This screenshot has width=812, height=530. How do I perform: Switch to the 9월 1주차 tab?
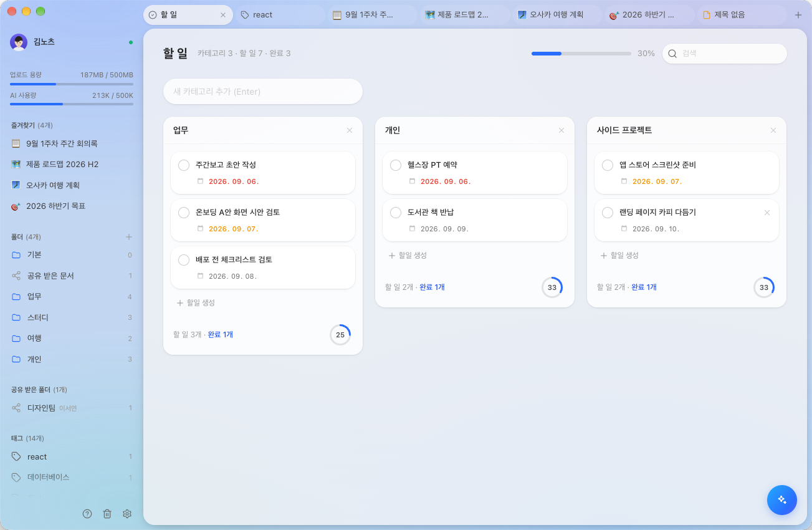(373, 15)
